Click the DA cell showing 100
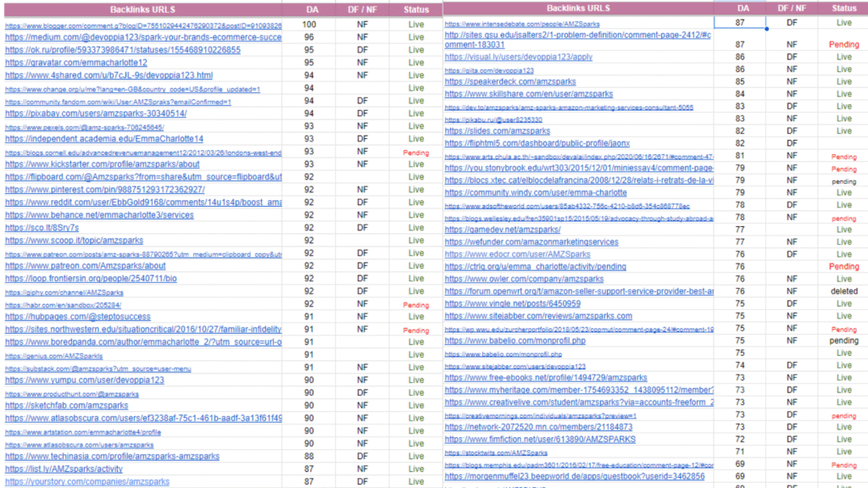Screen dimensions: 868x488 (309, 25)
